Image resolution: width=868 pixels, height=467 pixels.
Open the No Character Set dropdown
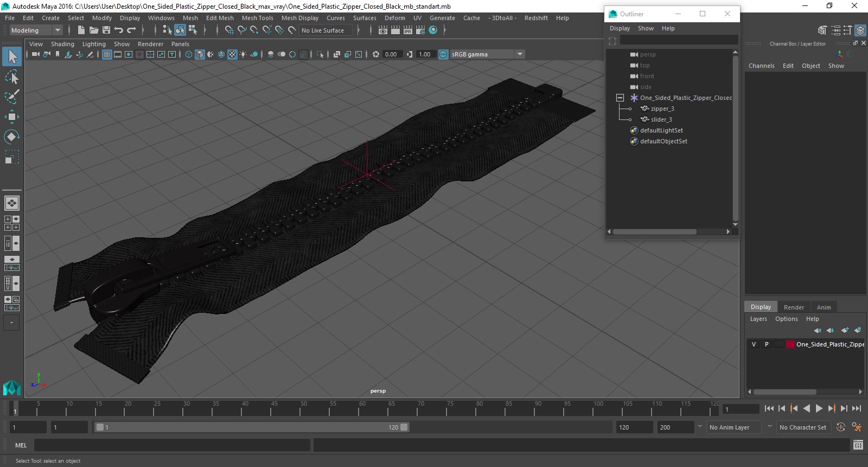tap(803, 427)
